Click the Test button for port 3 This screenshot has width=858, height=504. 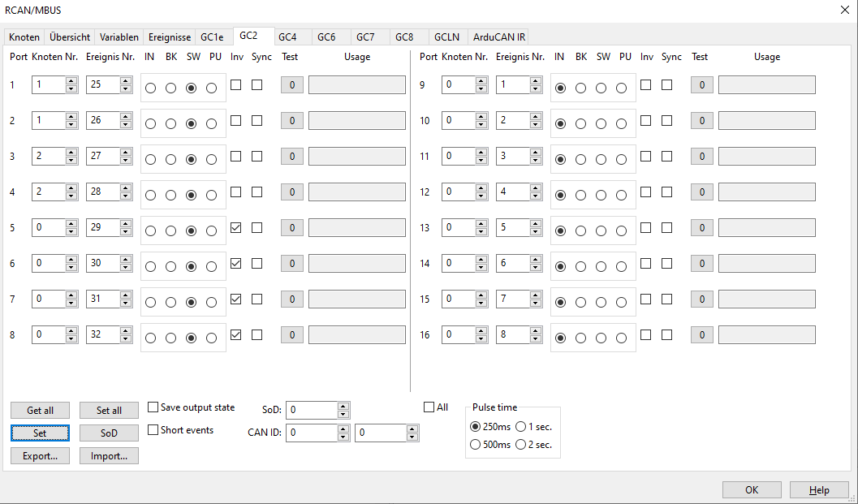click(x=292, y=157)
